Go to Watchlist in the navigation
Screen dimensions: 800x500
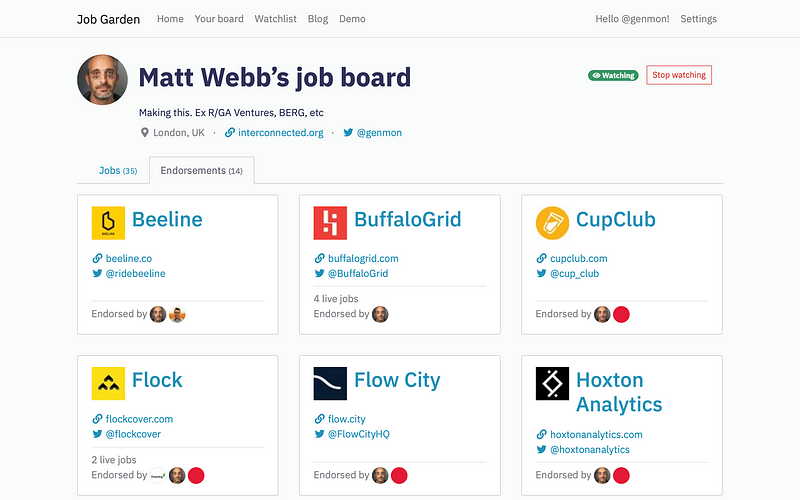tap(276, 19)
